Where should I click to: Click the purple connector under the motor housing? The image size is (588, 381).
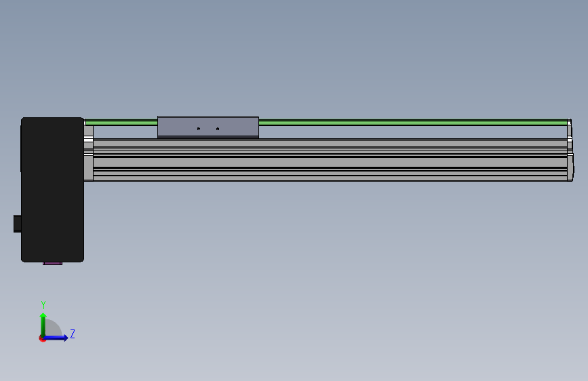pos(52,264)
